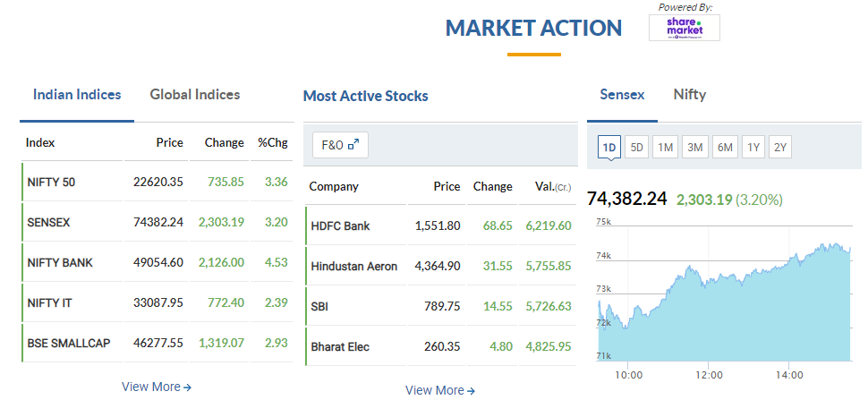
Task: Select the 5D chart range
Action: pos(636,148)
